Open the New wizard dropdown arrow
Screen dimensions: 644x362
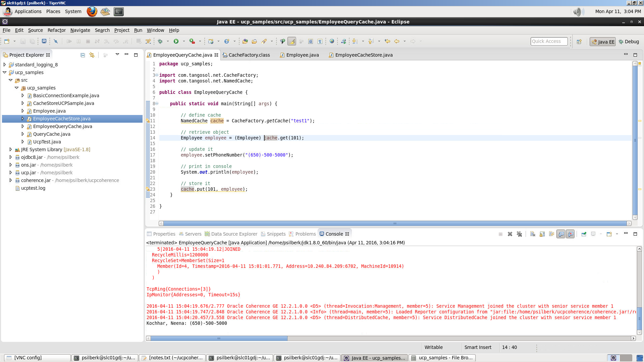coord(14,41)
